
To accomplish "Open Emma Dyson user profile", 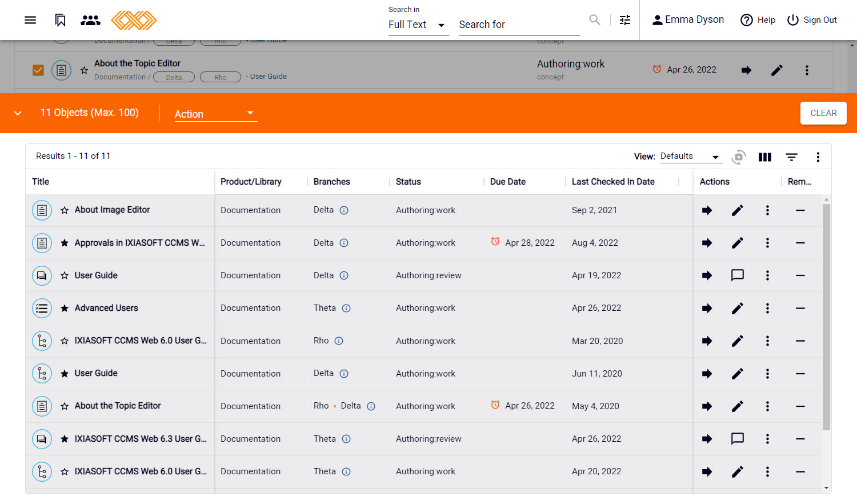I will coord(688,19).
